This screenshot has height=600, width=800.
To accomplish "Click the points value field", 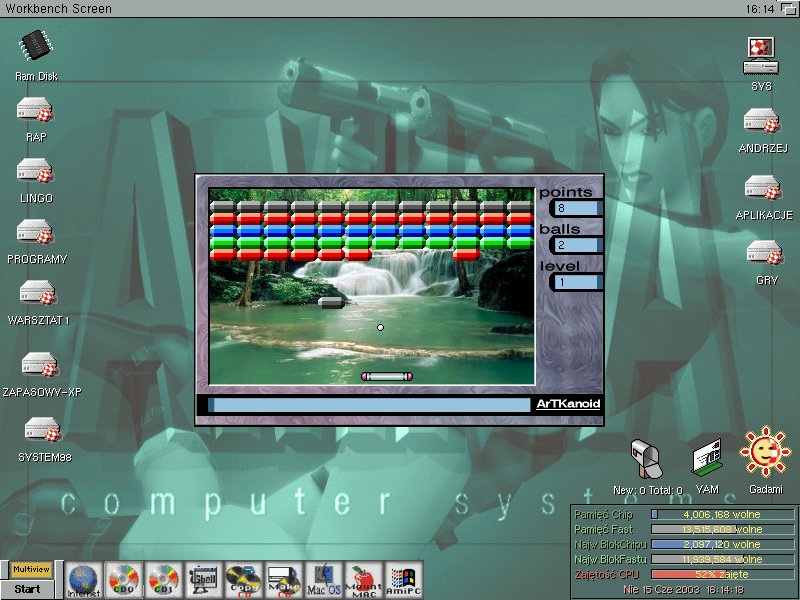I will tap(576, 208).
